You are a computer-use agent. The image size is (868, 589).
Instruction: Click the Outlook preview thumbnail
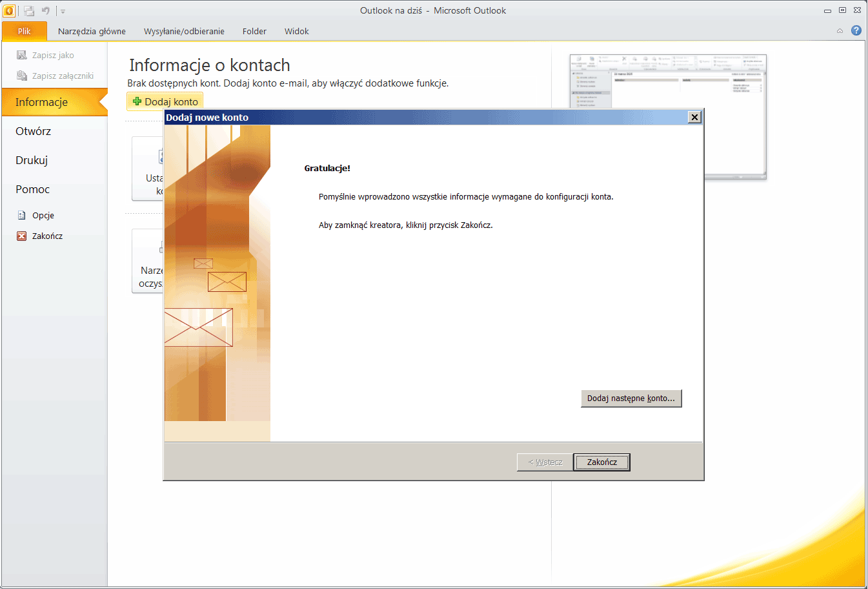click(668, 116)
